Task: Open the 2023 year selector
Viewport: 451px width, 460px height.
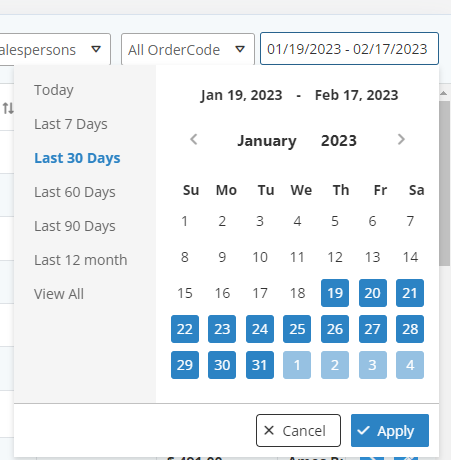Action: 339,141
